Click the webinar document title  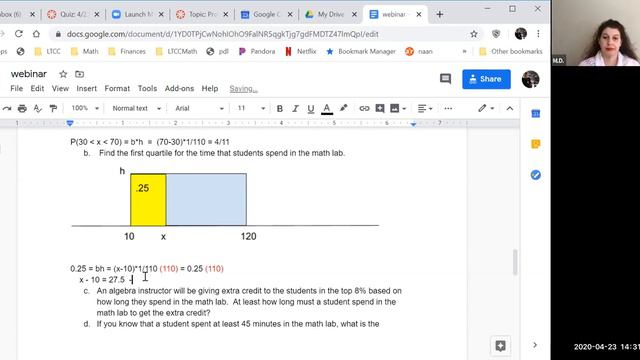pyautogui.click(x=29, y=74)
